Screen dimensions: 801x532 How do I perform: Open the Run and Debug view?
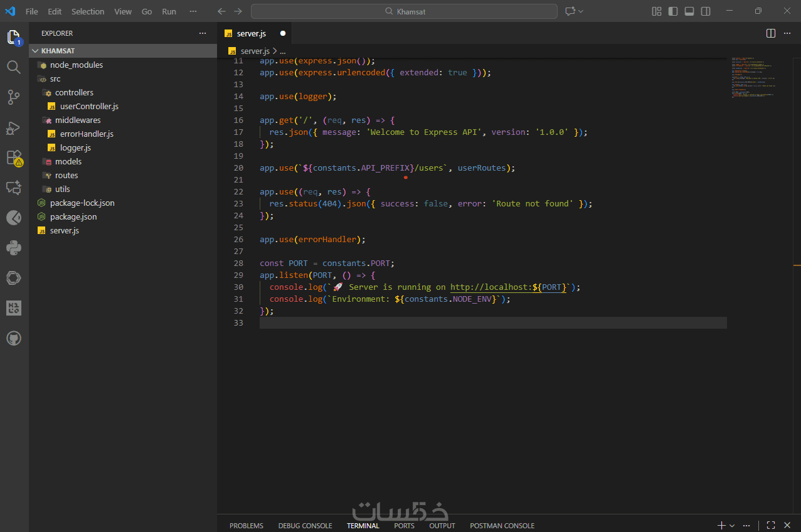coord(14,128)
